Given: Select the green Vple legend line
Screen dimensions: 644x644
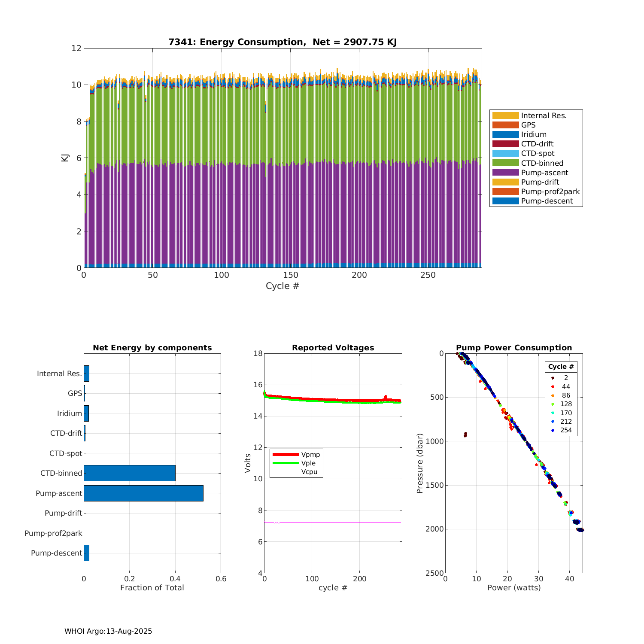Looking at the screenshot, I should coord(286,463).
